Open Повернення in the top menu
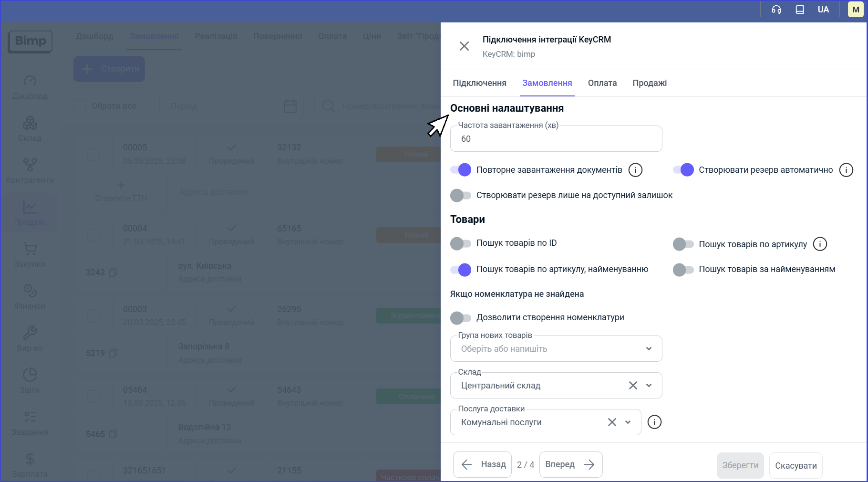This screenshot has width=868, height=482. click(x=278, y=36)
